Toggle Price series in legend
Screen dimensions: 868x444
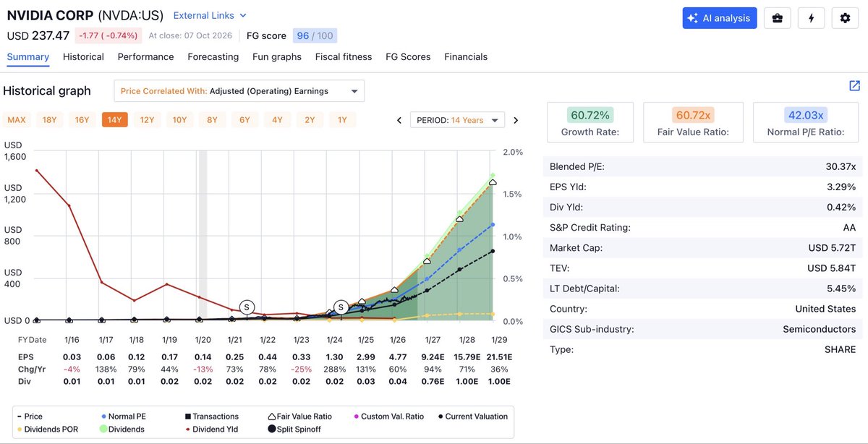tap(30, 417)
